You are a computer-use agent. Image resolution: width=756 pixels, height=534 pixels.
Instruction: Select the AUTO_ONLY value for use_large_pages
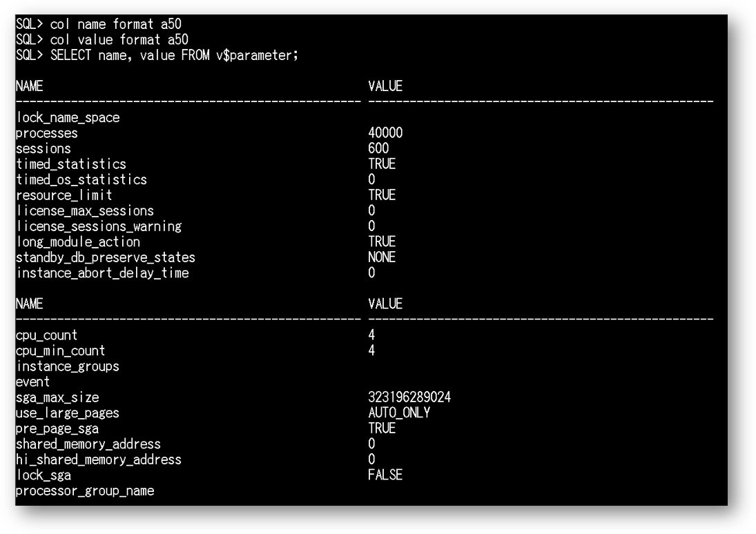click(399, 413)
